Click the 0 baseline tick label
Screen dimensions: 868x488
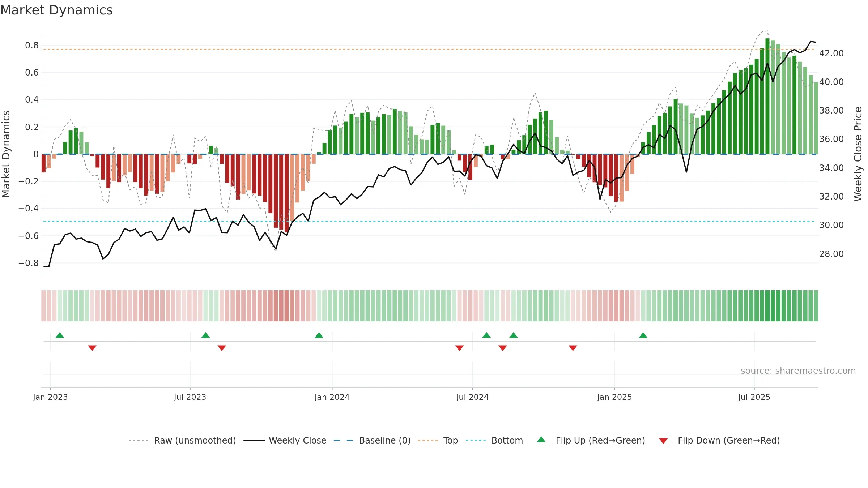[36, 154]
